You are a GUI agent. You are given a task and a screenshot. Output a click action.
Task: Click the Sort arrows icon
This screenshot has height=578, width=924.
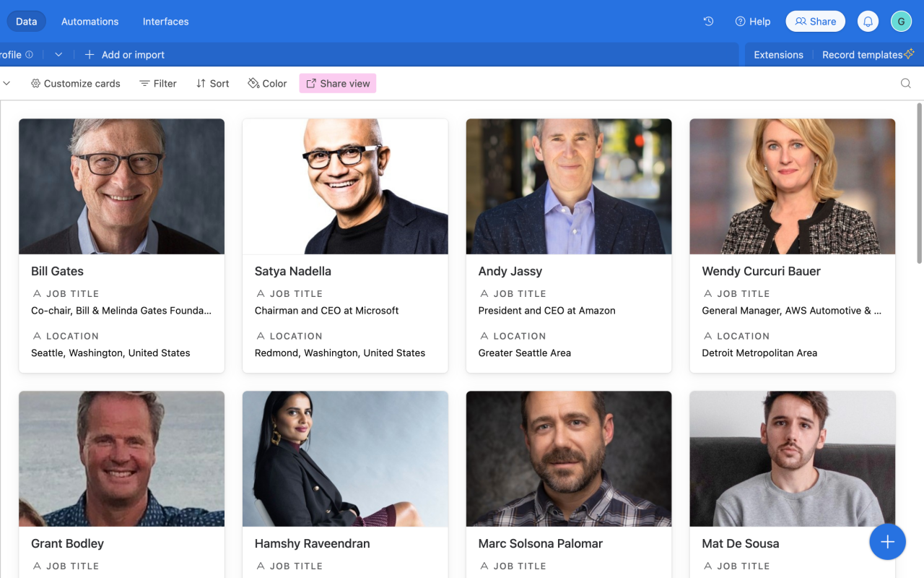201,84
